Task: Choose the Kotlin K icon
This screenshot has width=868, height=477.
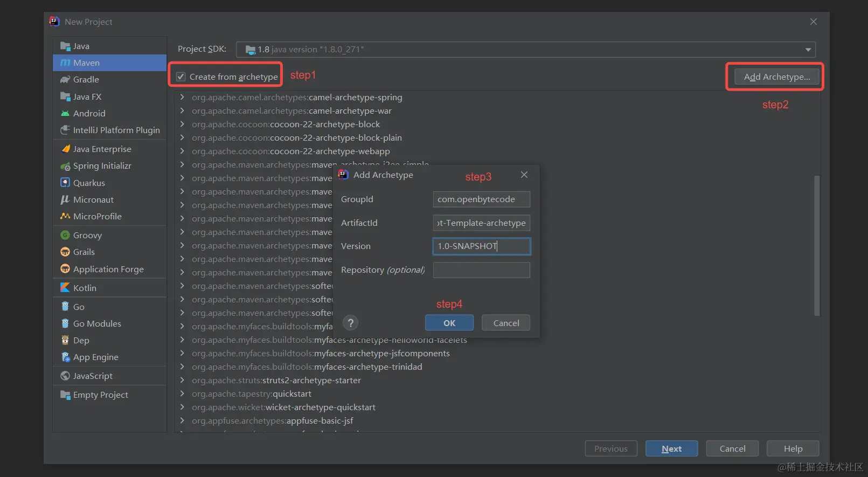Action: (x=65, y=288)
